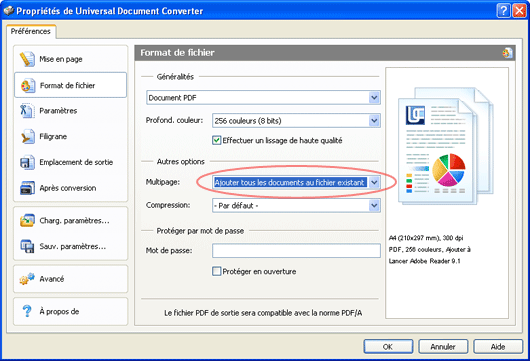Image resolution: width=530 pixels, height=361 pixels.
Task: Click the Avancé gears icon
Action: tap(27, 279)
